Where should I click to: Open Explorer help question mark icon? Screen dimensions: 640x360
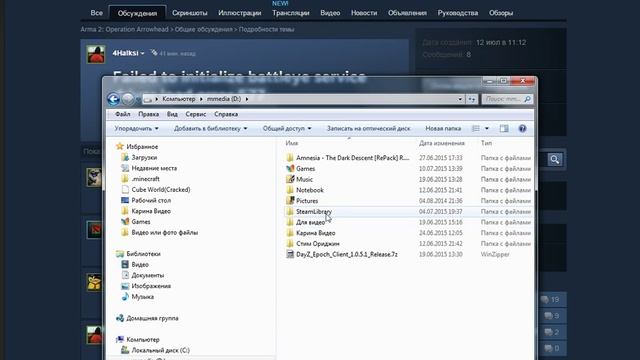pyautogui.click(x=522, y=129)
